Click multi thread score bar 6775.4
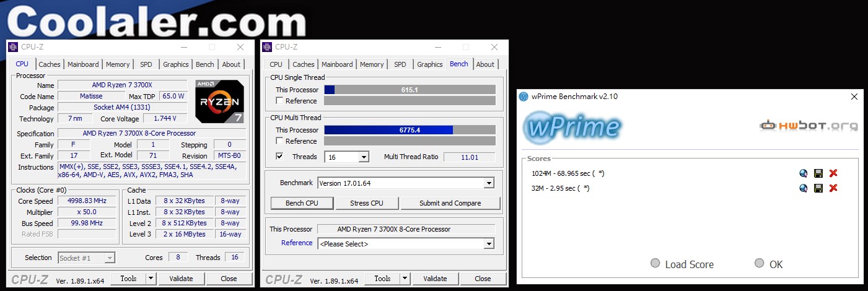 coord(410,130)
